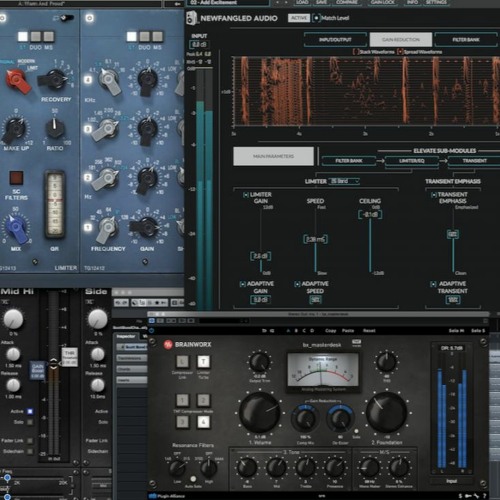Open the '02 - Add Excitement' preset selector
The image size is (500, 500).
(x=228, y=3)
